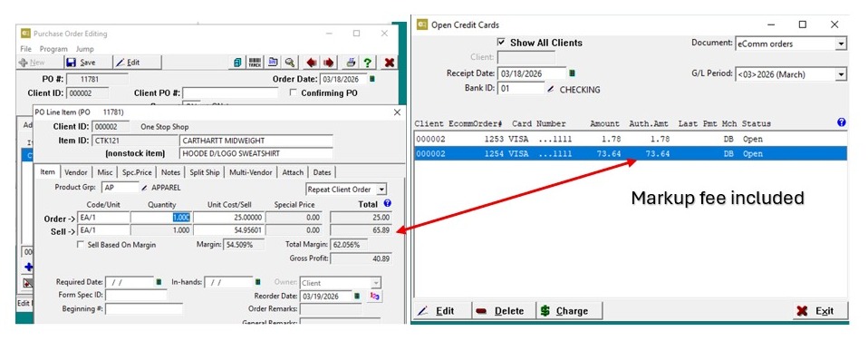Open the Program menu
Image resolution: width=868 pixels, height=341 pixels.
[x=53, y=49]
